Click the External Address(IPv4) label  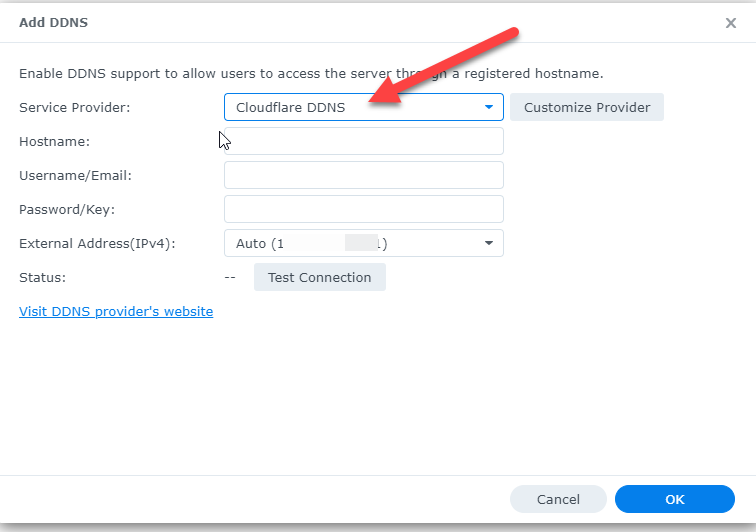pos(97,244)
